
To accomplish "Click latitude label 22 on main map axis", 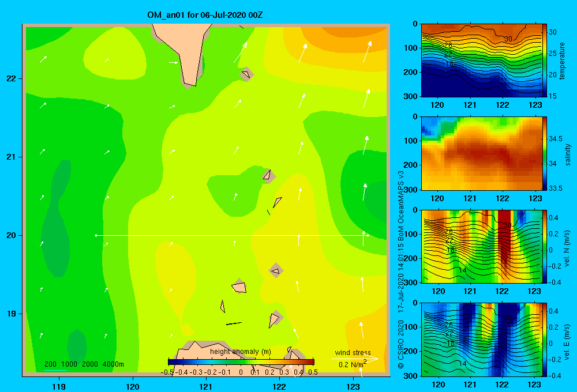I will [12, 79].
